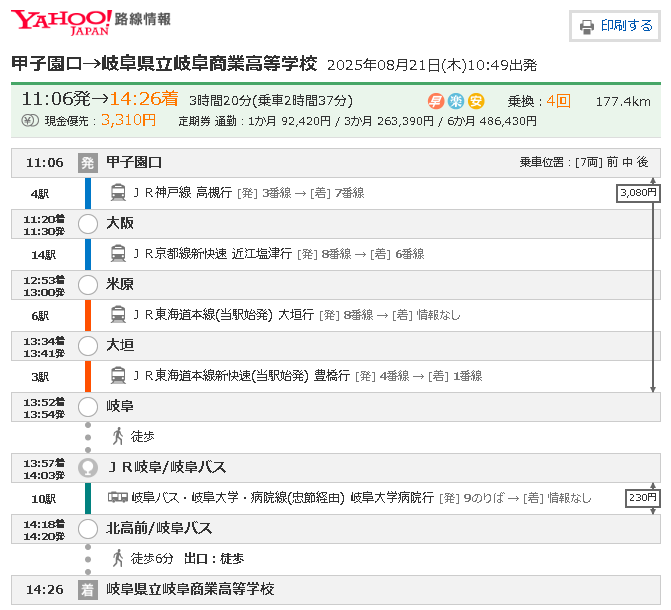Click the station circle for 岐阜
This screenshot has width=671, height=610.
click(x=88, y=407)
